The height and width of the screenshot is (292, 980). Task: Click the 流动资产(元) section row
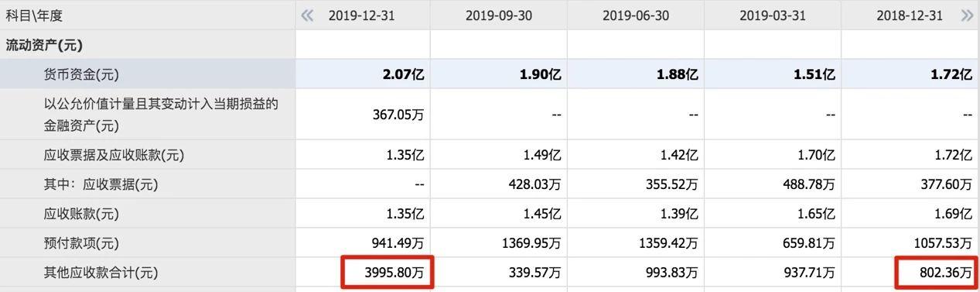[490, 45]
